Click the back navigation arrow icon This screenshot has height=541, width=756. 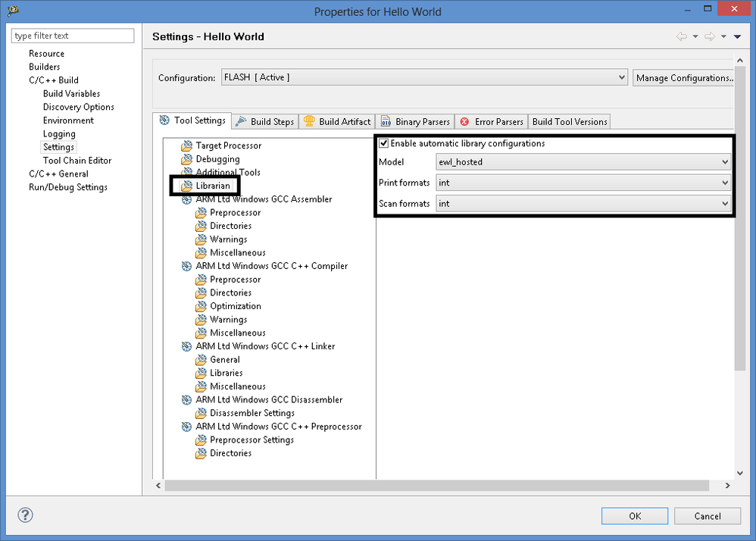(x=681, y=36)
